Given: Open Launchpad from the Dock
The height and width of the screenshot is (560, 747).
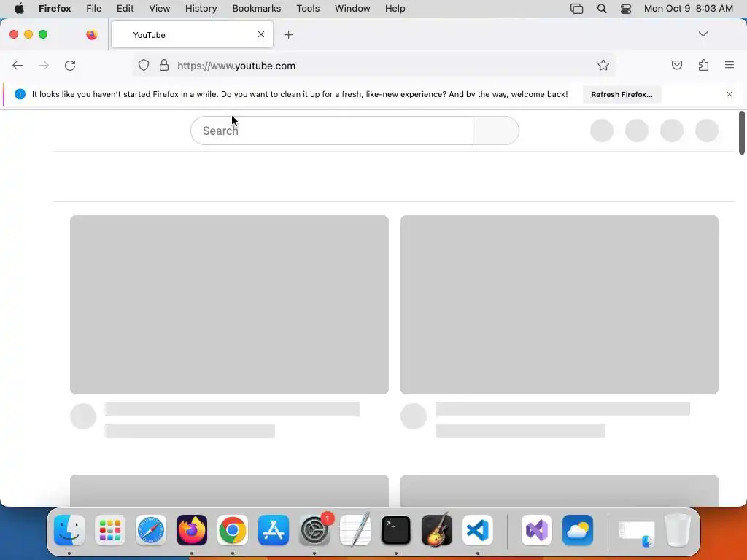Looking at the screenshot, I should tap(110, 530).
